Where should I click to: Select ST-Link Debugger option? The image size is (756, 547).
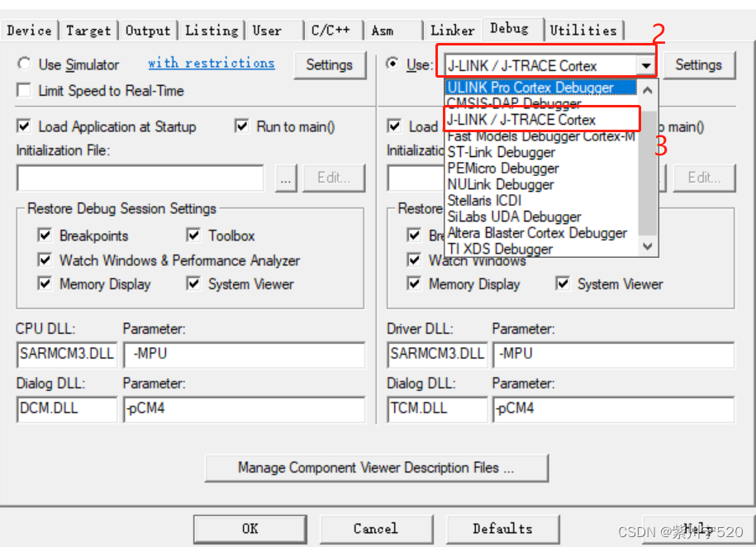[541, 152]
